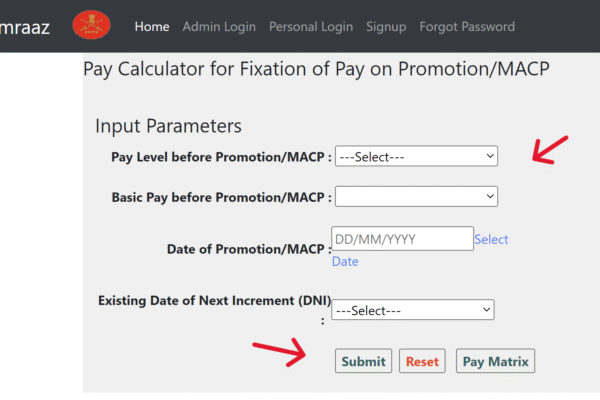Go to the Home menu item
The height and width of the screenshot is (400, 600).
tap(152, 27)
